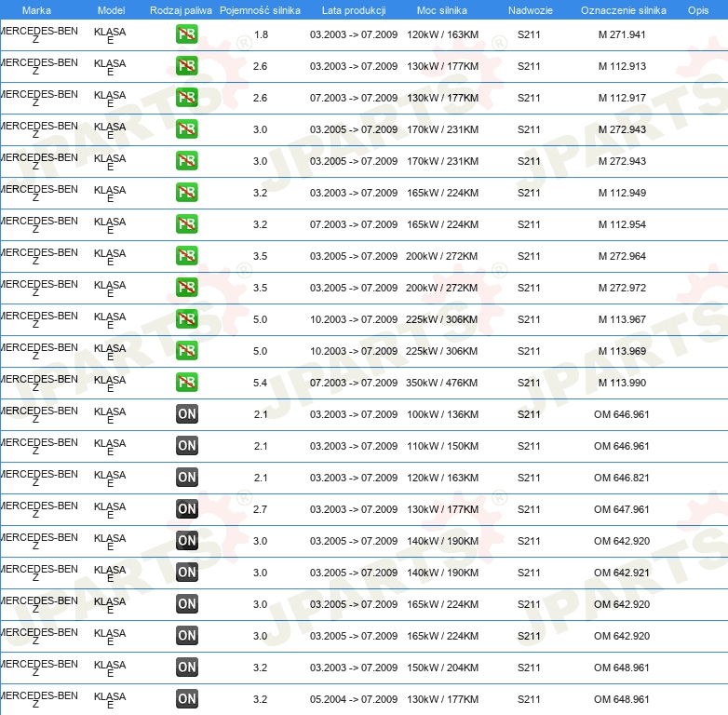The height and width of the screenshot is (715, 728).
Task: Click the 350kW / 476KM power cell
Action: pyautogui.click(x=442, y=383)
